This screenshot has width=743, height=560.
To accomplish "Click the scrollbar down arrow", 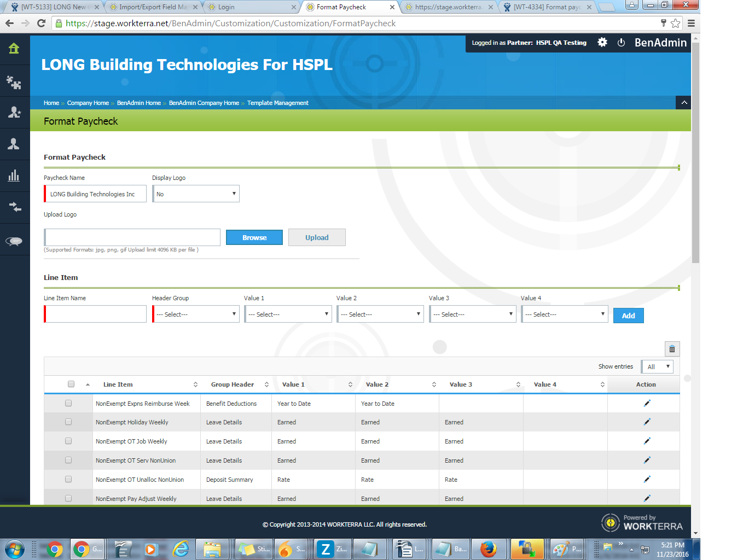I will pyautogui.click(x=695, y=533).
